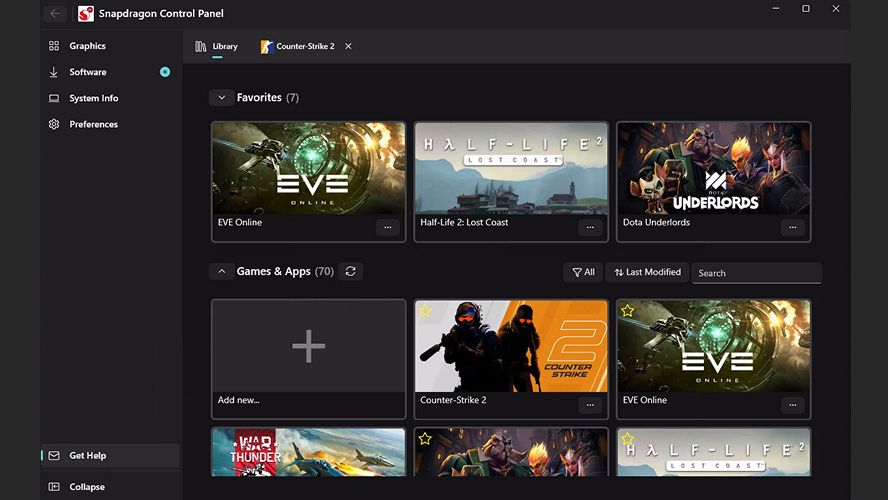Click the Collapse panel icon

54,486
